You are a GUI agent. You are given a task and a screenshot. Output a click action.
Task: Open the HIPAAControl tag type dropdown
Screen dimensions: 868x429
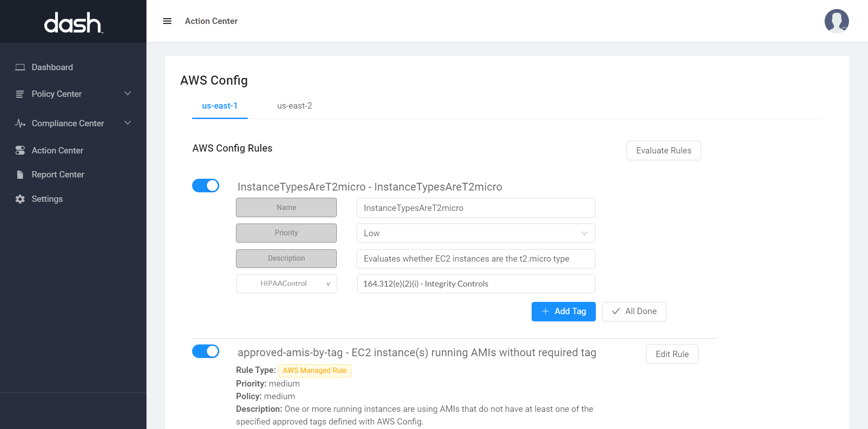(287, 284)
